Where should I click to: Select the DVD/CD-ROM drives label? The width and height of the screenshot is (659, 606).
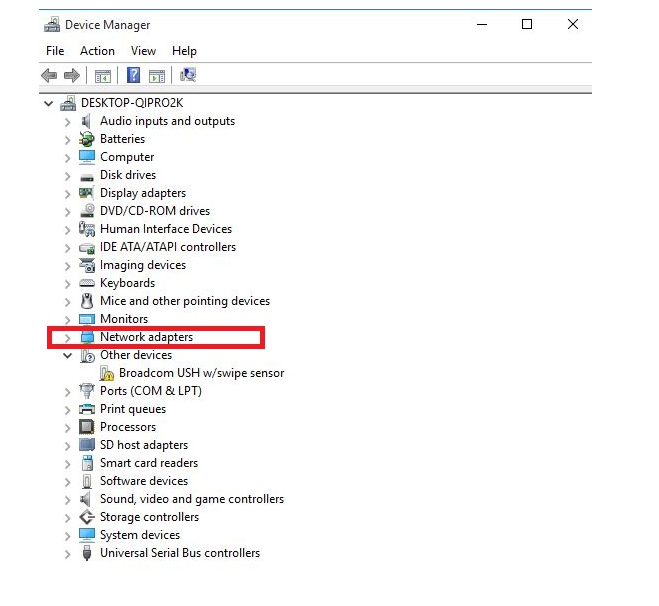[155, 211]
